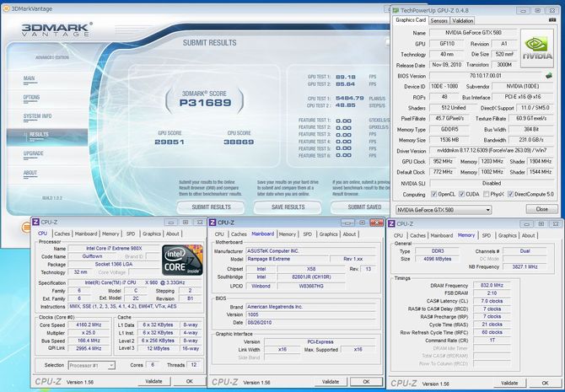Open SPD tab in the CPU-Z Mainboard window
Viewport: 565px width, 392px height.
(x=307, y=234)
